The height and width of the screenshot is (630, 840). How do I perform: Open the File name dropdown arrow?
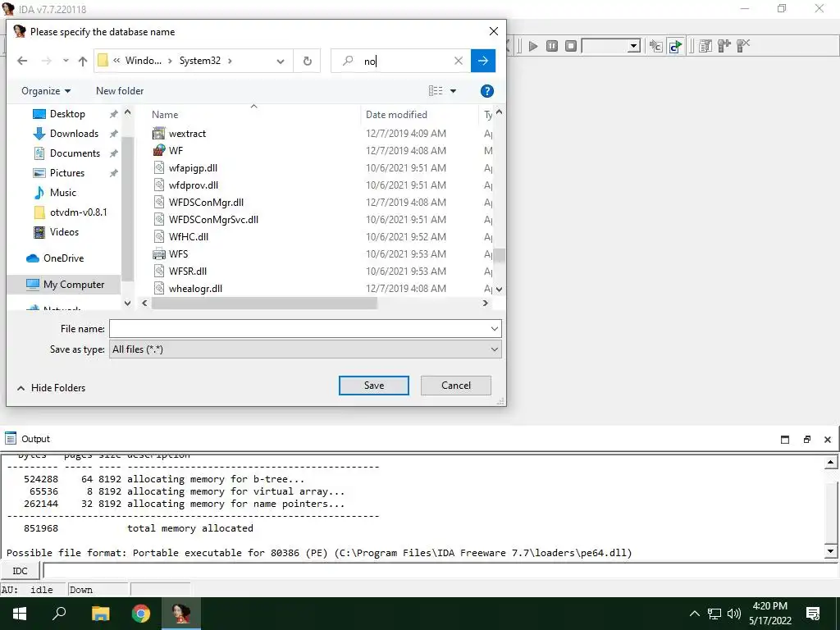click(495, 328)
